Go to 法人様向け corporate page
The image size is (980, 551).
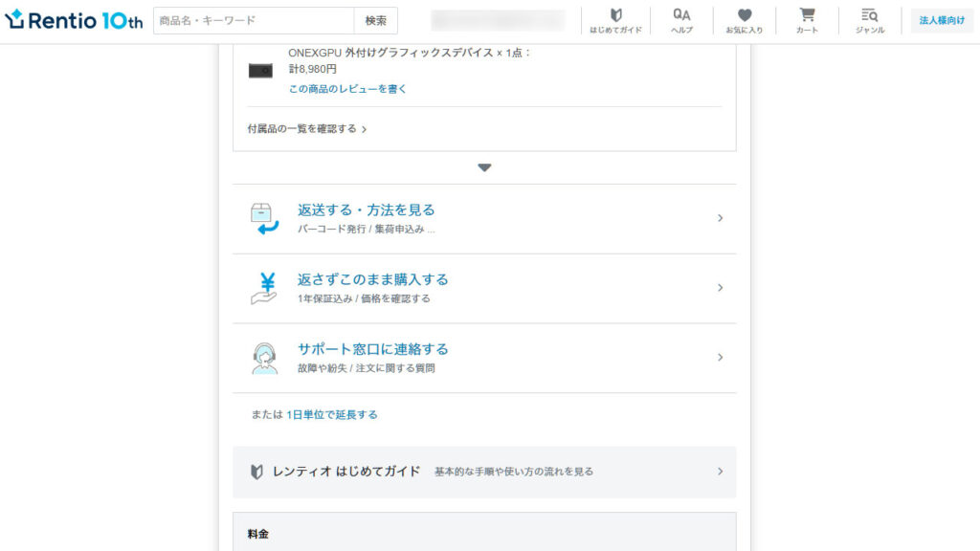942,21
